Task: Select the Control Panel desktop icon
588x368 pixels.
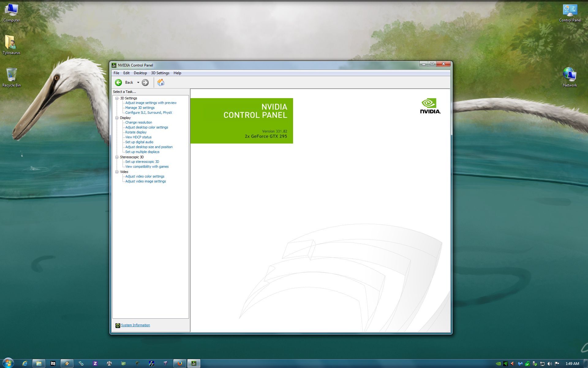Action: click(x=570, y=13)
